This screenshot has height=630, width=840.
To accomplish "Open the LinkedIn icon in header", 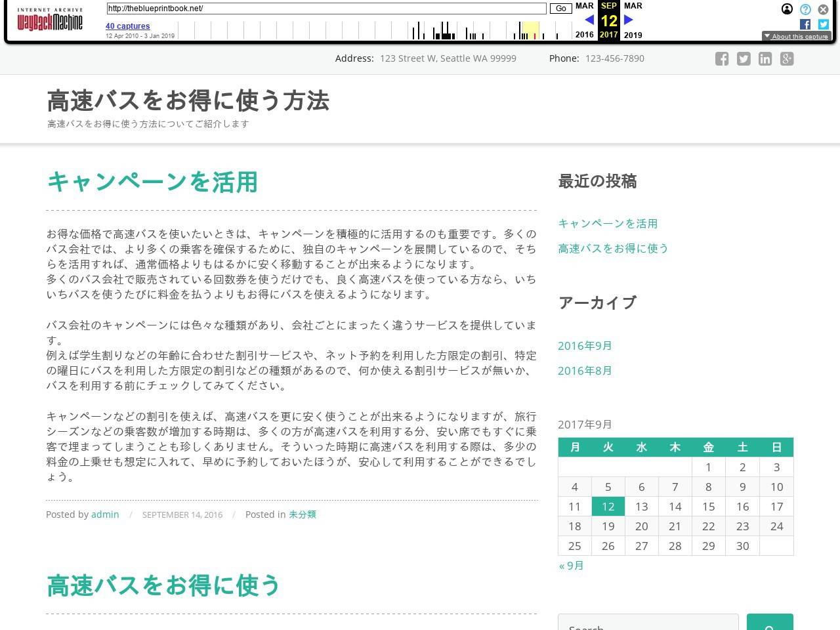I will click(x=765, y=59).
